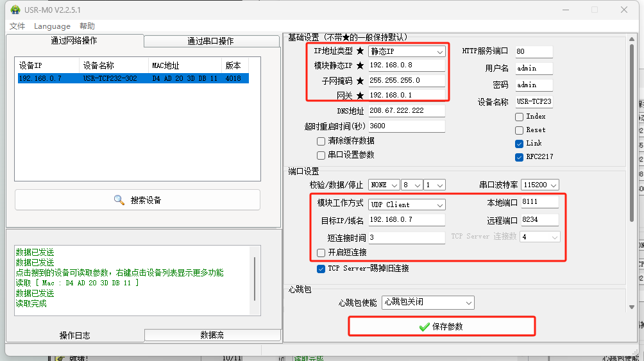Click log line 读取 [ Mac : D4 AD 20 3D DB 11 ]
Image resolution: width=644 pixels, height=361 pixels.
tap(77, 283)
